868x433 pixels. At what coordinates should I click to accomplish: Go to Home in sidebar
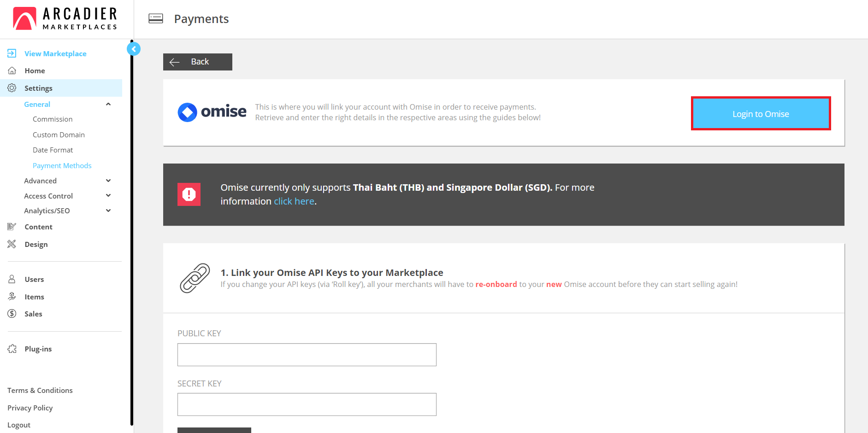[x=35, y=70]
